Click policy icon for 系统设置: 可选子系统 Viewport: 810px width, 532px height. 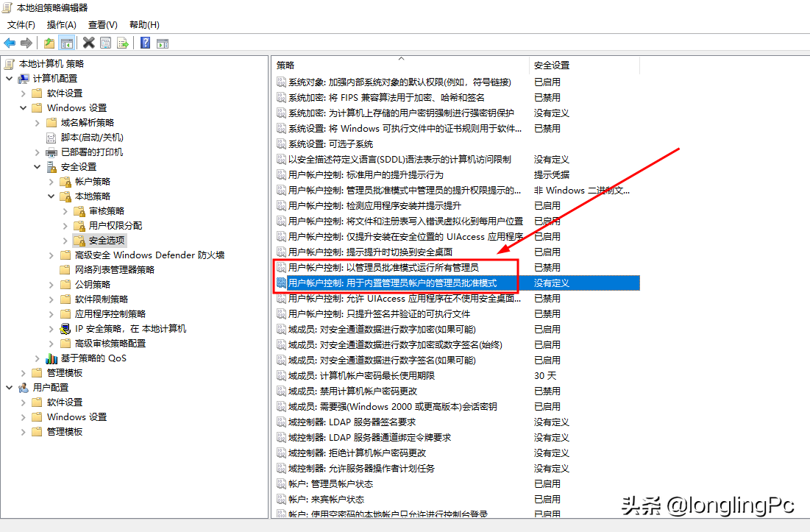[281, 143]
